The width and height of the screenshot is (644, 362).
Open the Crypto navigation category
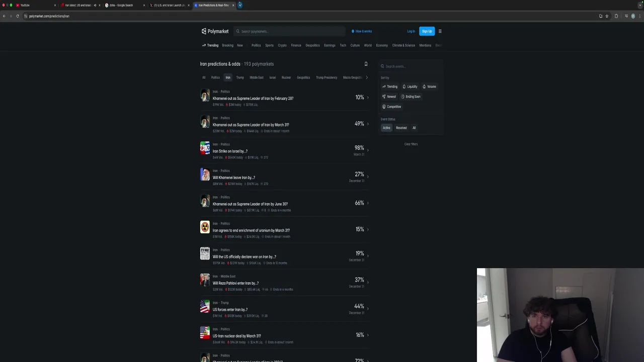pyautogui.click(x=282, y=45)
